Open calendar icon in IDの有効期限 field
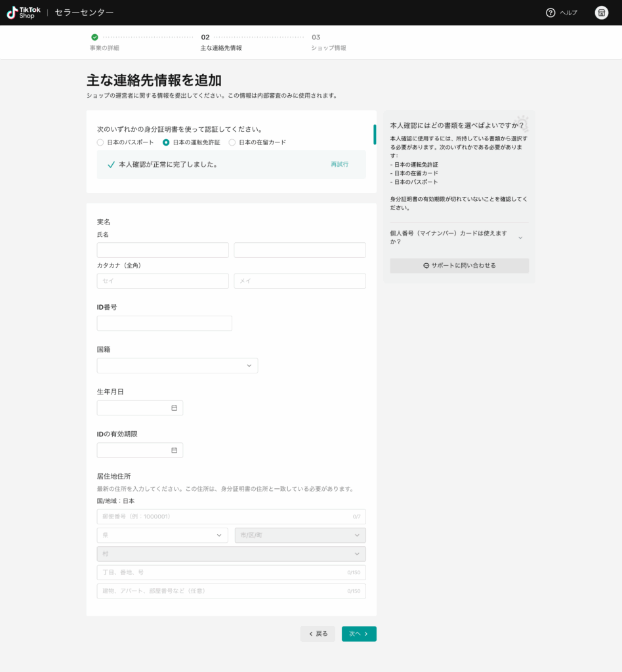 tap(174, 450)
